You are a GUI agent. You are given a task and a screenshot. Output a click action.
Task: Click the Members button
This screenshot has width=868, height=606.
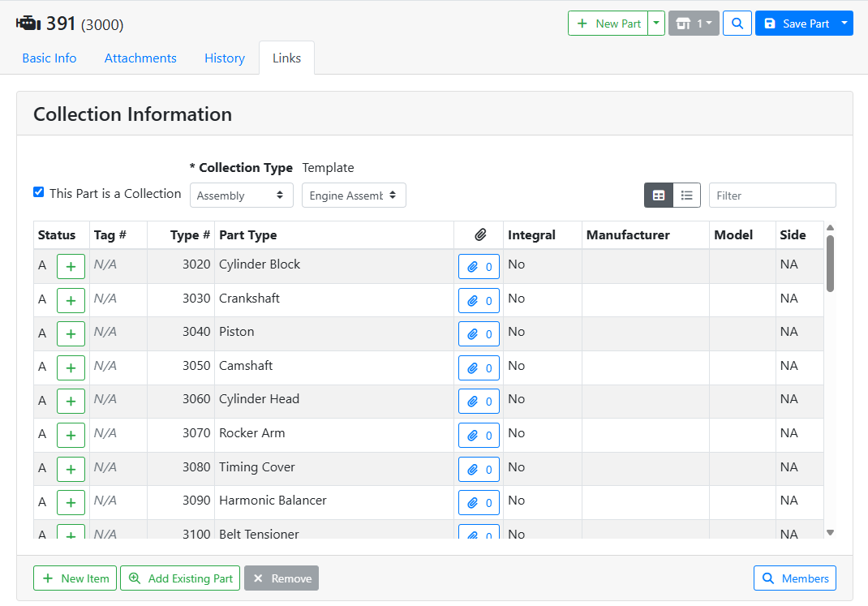click(x=795, y=578)
